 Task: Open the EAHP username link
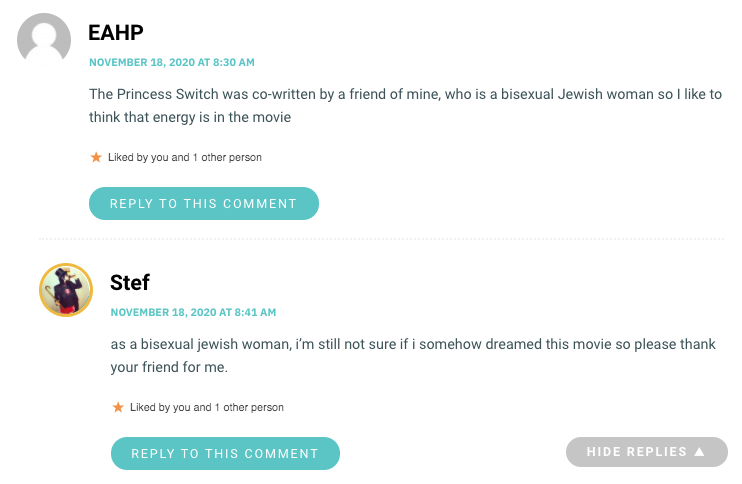pos(116,33)
